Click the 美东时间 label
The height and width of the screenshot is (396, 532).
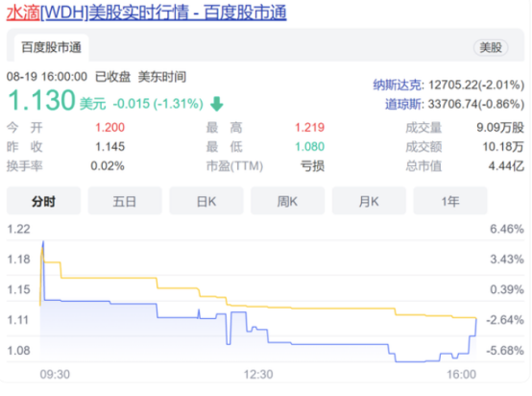(162, 77)
